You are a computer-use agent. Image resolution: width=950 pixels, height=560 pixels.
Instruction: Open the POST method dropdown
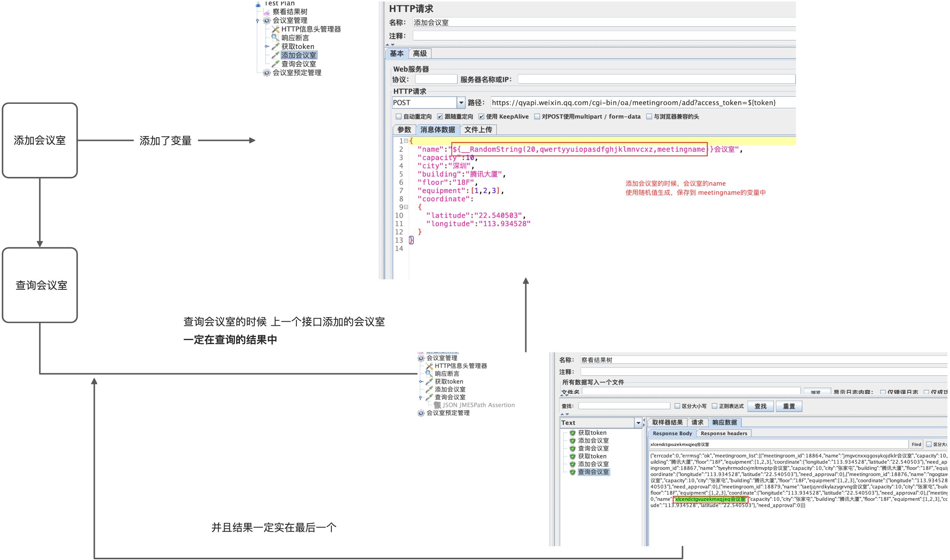pos(462,103)
